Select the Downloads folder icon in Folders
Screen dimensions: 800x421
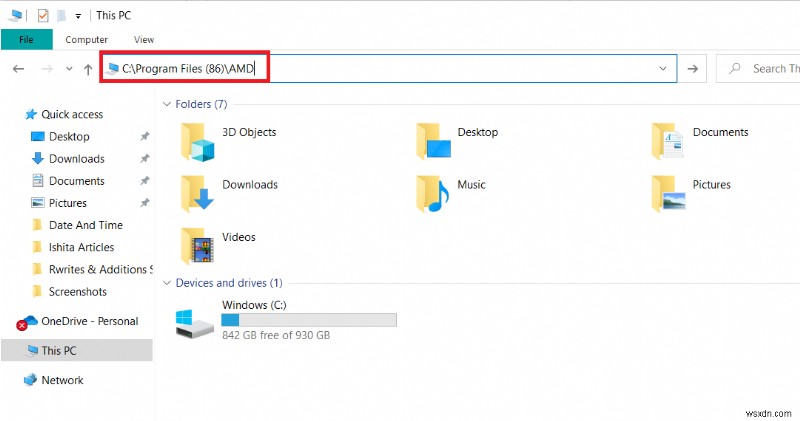point(197,194)
